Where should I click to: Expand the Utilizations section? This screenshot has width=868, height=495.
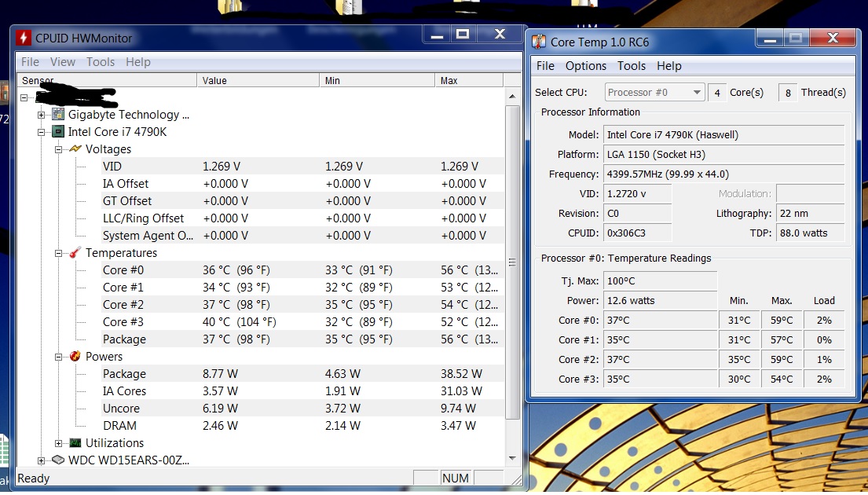[x=58, y=443]
